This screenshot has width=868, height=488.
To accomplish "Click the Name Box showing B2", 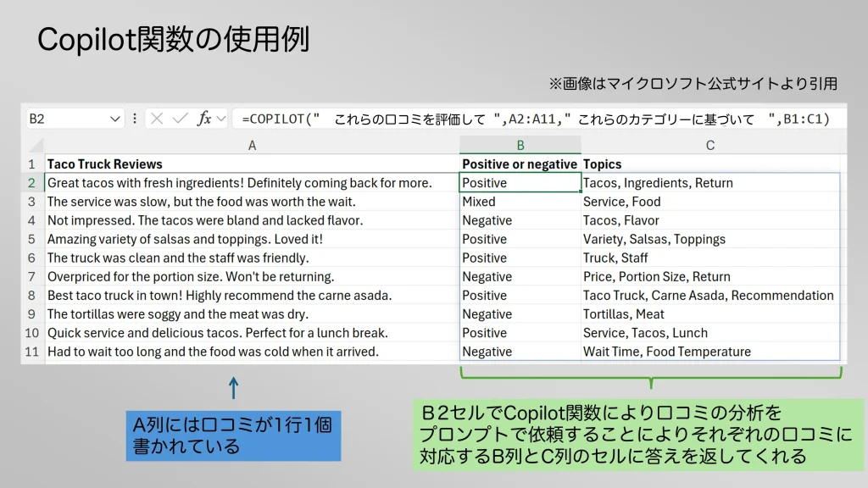I will 75,119.
